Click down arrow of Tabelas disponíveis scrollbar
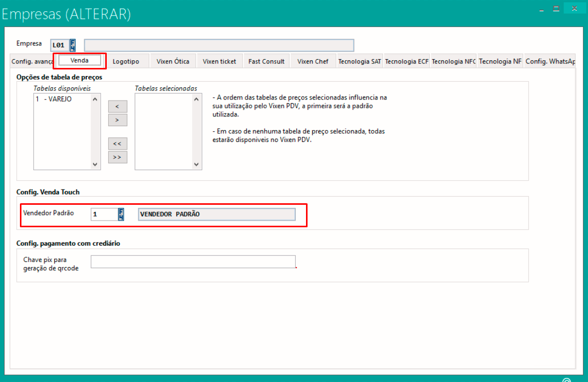Image resolution: width=588 pixels, height=382 pixels. click(95, 164)
